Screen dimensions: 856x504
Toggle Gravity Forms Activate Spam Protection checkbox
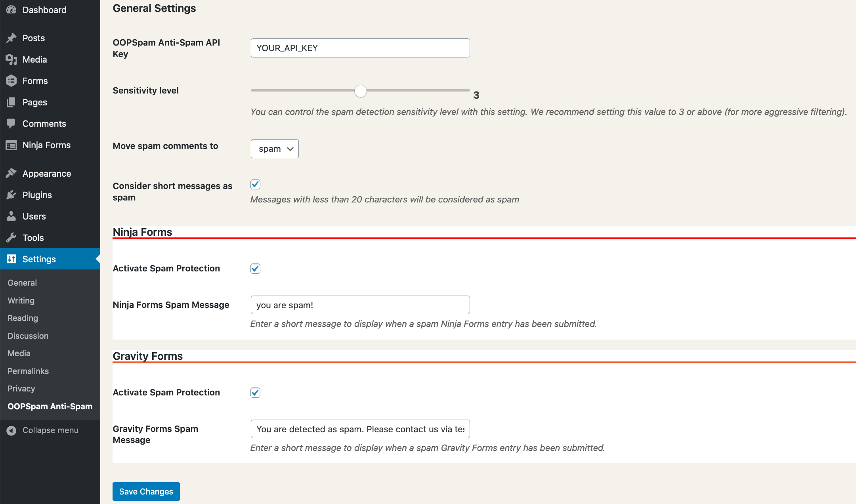(256, 392)
